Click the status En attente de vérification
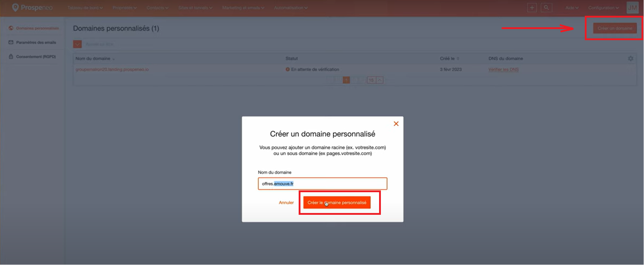Viewport: 644px width, 265px height. pyautogui.click(x=312, y=70)
